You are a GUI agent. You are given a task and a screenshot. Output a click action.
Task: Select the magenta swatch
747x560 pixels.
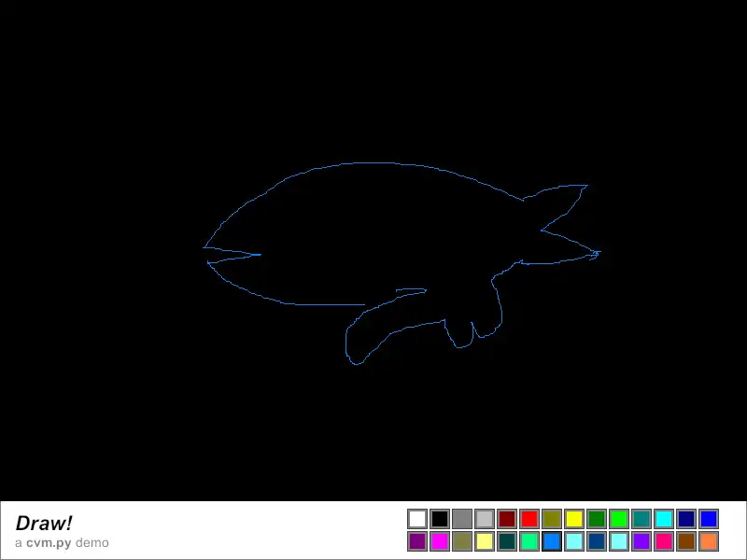pyautogui.click(x=440, y=541)
